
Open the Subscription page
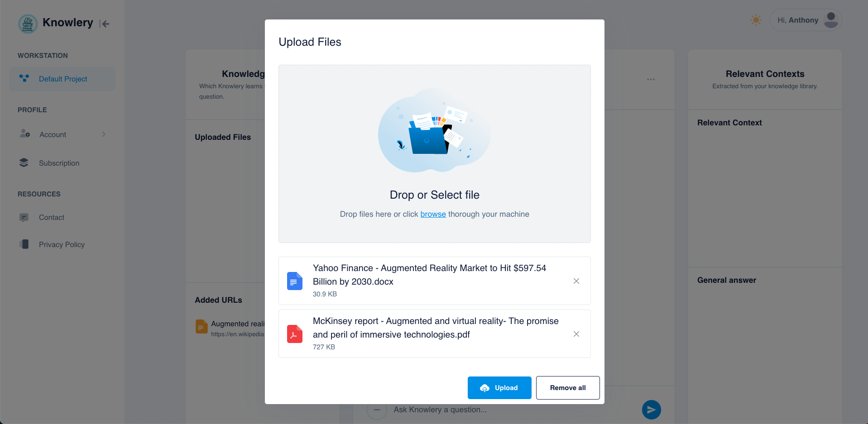pyautogui.click(x=62, y=163)
